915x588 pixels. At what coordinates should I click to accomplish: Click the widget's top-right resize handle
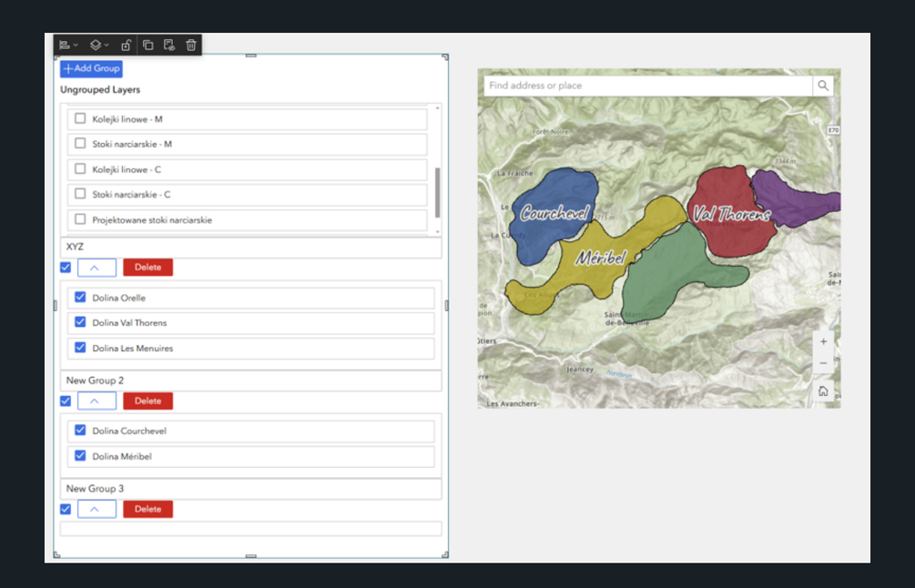coord(445,56)
